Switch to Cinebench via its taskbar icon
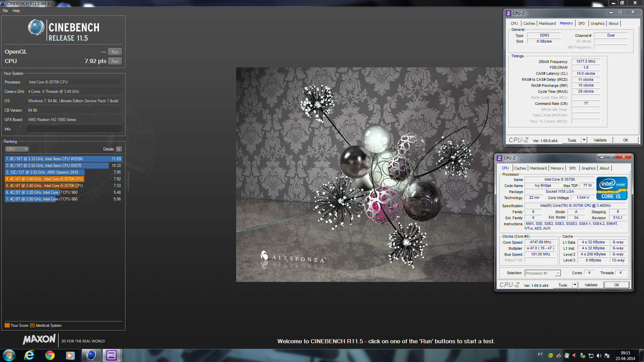644x362 pixels. [x=91, y=355]
